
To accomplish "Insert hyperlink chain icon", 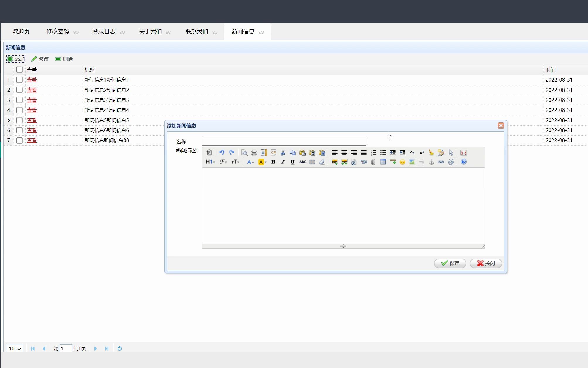I will coord(441,162).
